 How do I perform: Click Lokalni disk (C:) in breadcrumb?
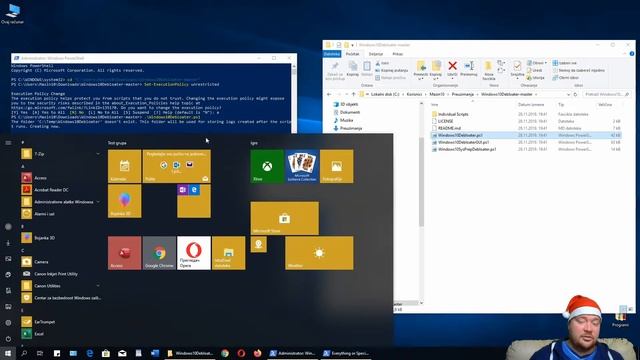[x=385, y=94]
